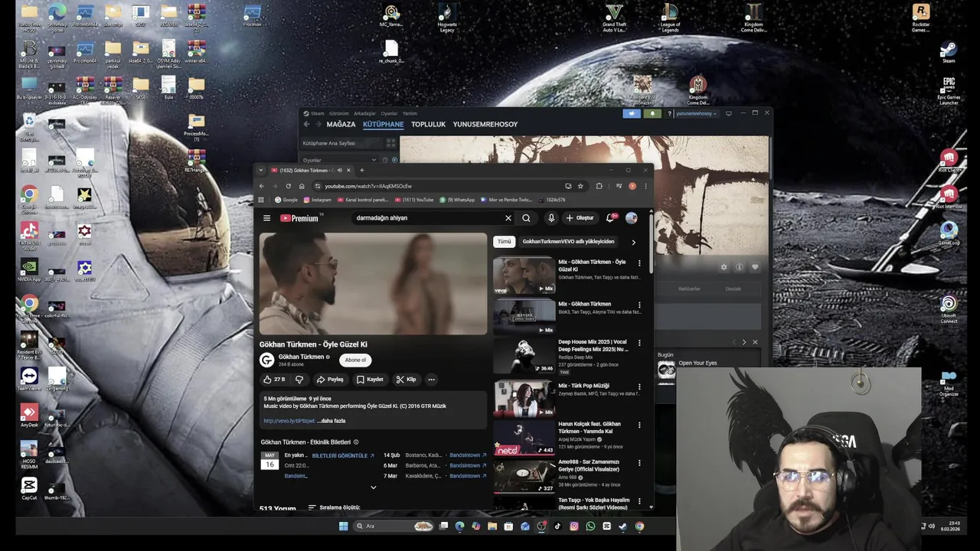The height and width of the screenshot is (551, 980).
Task: Open the Arkadaşlar menu in Steam
Action: pos(365,113)
